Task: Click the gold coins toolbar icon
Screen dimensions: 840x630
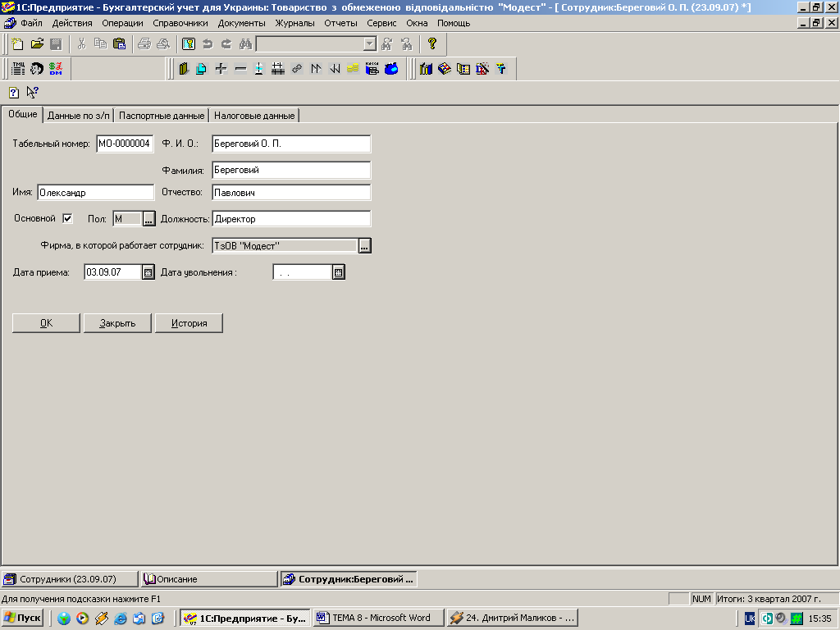Action: 353,69
